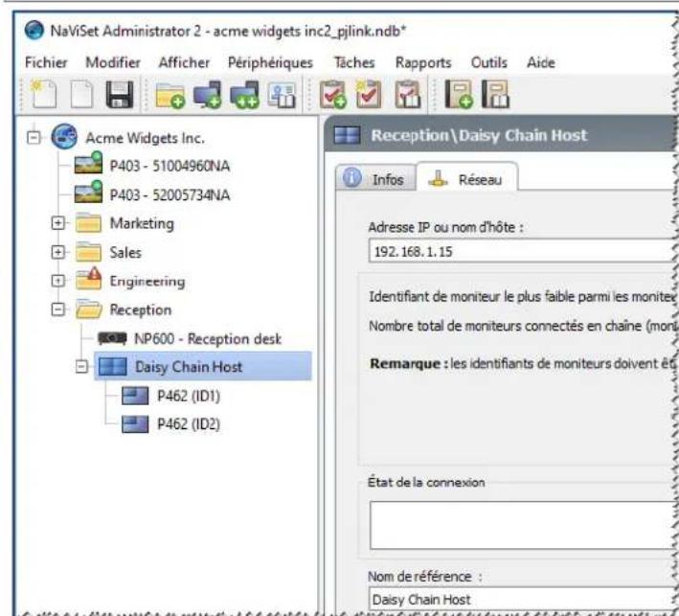Click the Engineering folder warning icon
Screen dimensions: 679x616
pyautogui.click(x=88, y=279)
